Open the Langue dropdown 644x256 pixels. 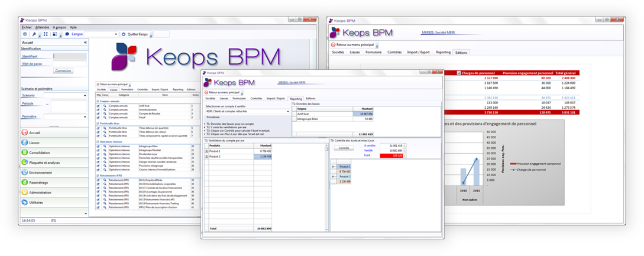pyautogui.click(x=116, y=34)
